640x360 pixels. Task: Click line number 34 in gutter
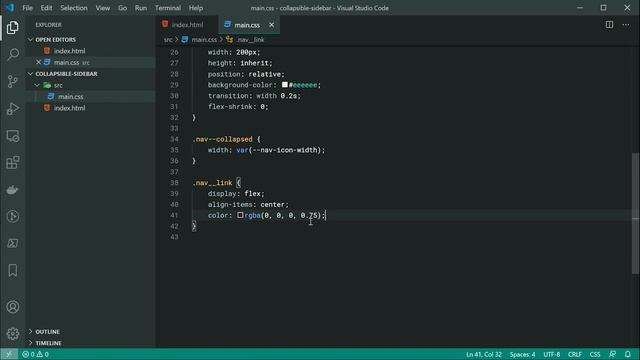tap(174, 139)
